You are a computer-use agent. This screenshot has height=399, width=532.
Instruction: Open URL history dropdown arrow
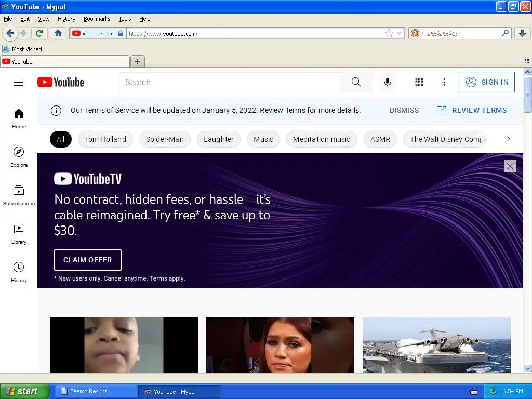coord(400,33)
